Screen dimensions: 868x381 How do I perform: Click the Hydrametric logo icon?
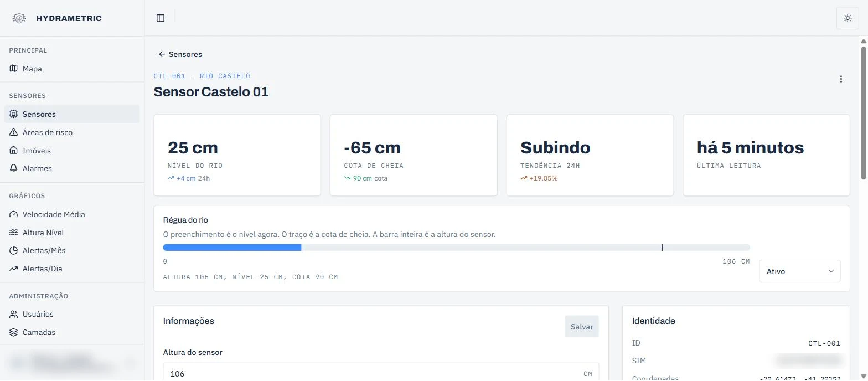[x=19, y=18]
